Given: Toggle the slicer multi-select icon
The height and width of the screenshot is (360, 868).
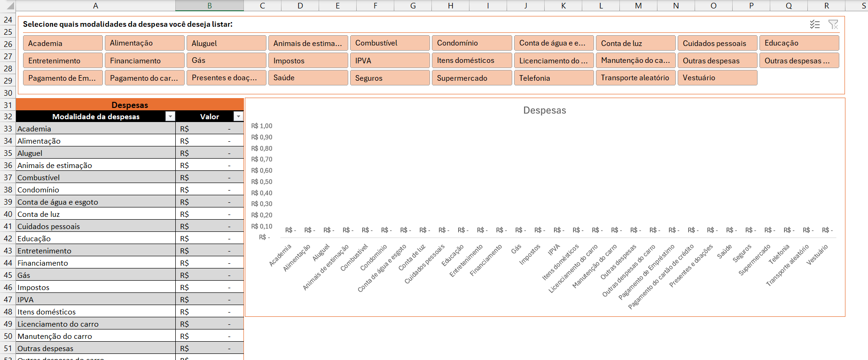Looking at the screenshot, I should pos(815,24).
